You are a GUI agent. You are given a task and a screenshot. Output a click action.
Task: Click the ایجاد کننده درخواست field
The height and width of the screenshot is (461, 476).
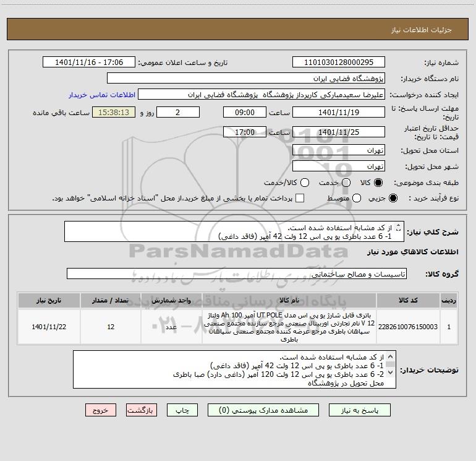point(261,95)
